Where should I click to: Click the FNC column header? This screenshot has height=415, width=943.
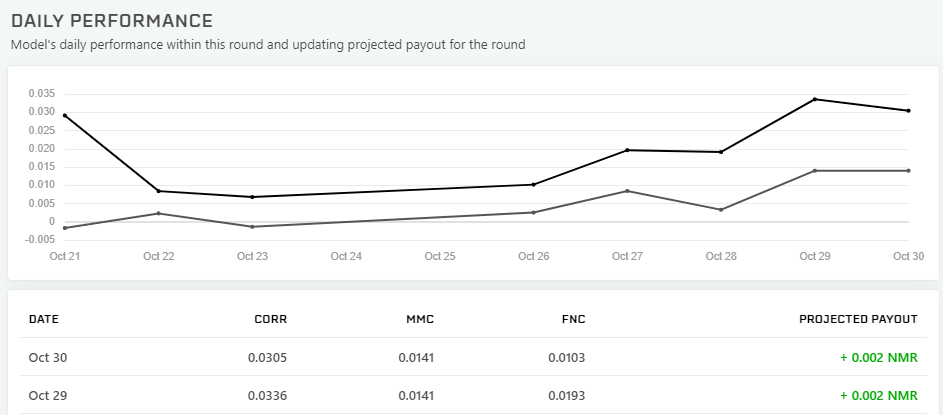[573, 319]
